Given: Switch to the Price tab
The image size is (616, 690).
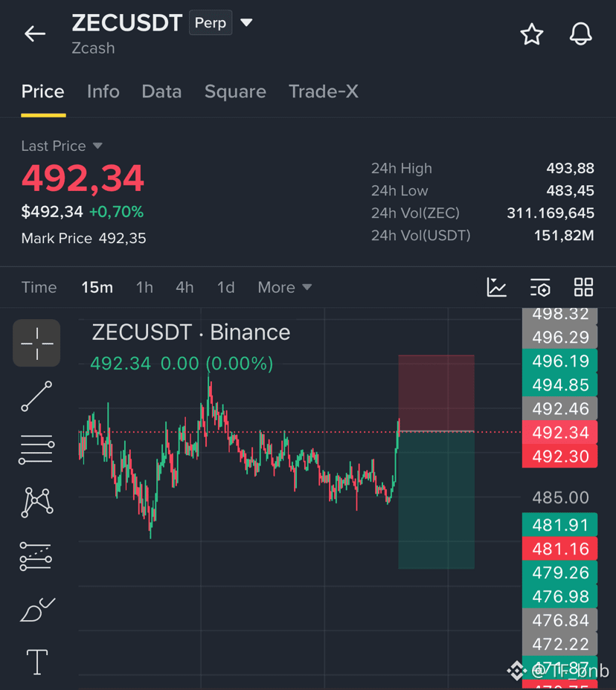Looking at the screenshot, I should (x=42, y=91).
